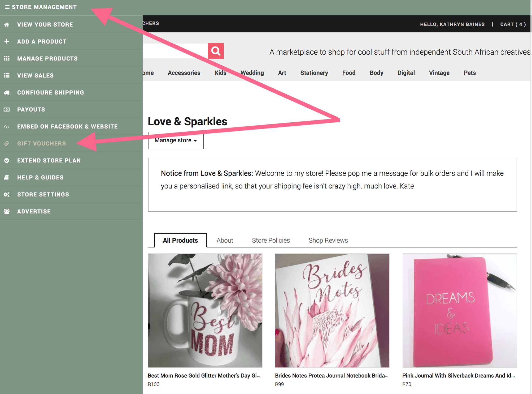Image resolution: width=532 pixels, height=394 pixels.
Task: Switch to the Store Policies tab
Action: point(271,240)
